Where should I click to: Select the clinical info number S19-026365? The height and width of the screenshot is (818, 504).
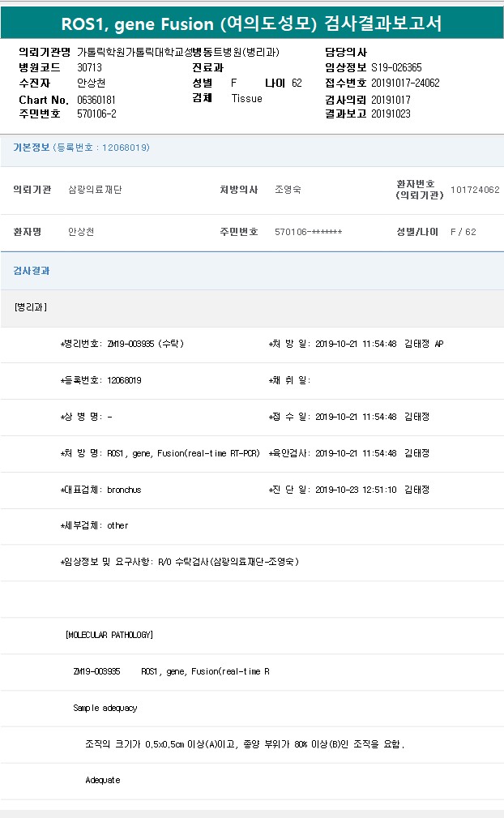click(396, 67)
